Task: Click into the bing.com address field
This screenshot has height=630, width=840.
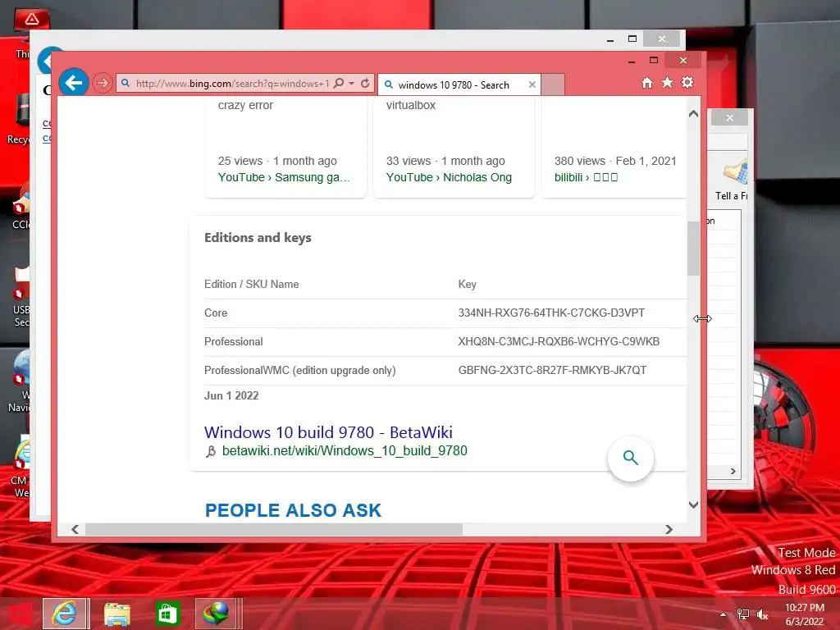Action: 232,84
